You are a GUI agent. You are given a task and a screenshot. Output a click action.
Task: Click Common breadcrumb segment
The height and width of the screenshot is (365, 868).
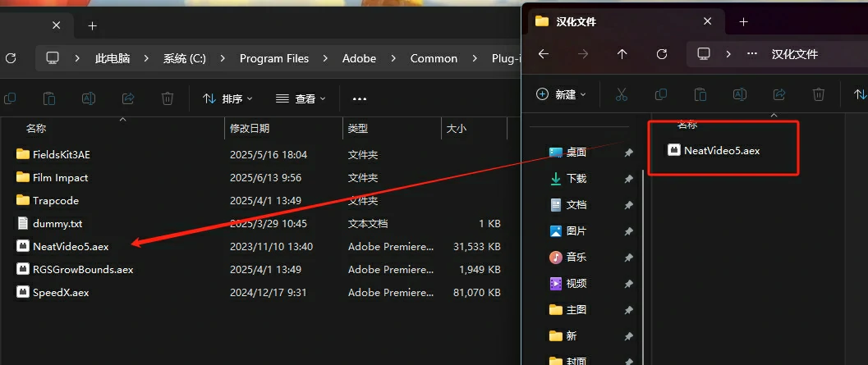pos(434,58)
